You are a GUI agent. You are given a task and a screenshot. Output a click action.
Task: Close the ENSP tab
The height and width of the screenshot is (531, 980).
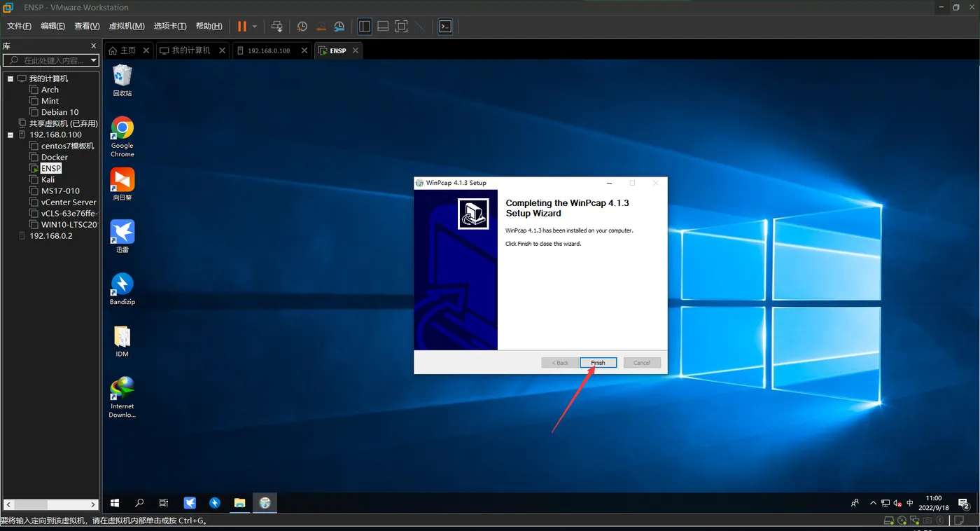coord(356,50)
